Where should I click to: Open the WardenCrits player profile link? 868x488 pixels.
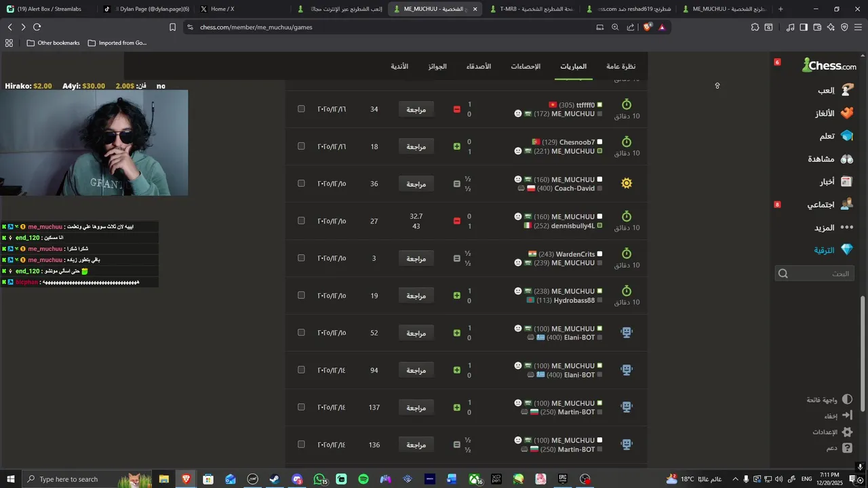(x=575, y=254)
